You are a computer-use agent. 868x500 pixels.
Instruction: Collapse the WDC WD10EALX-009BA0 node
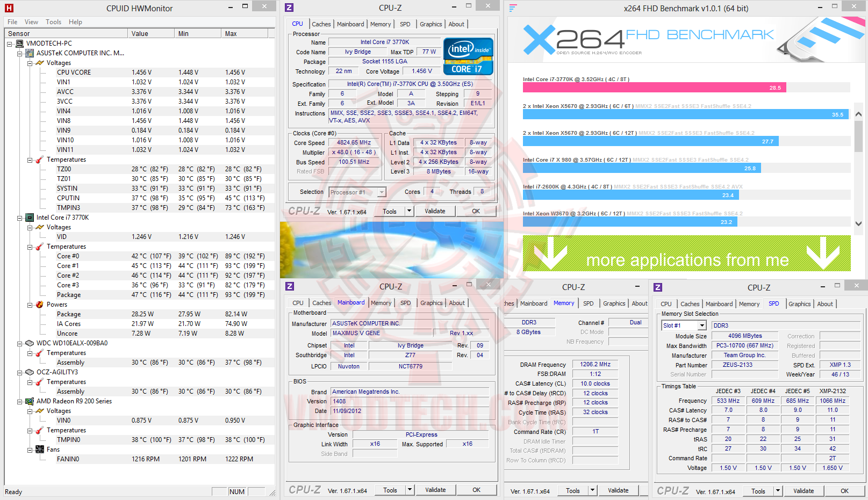pos(20,343)
